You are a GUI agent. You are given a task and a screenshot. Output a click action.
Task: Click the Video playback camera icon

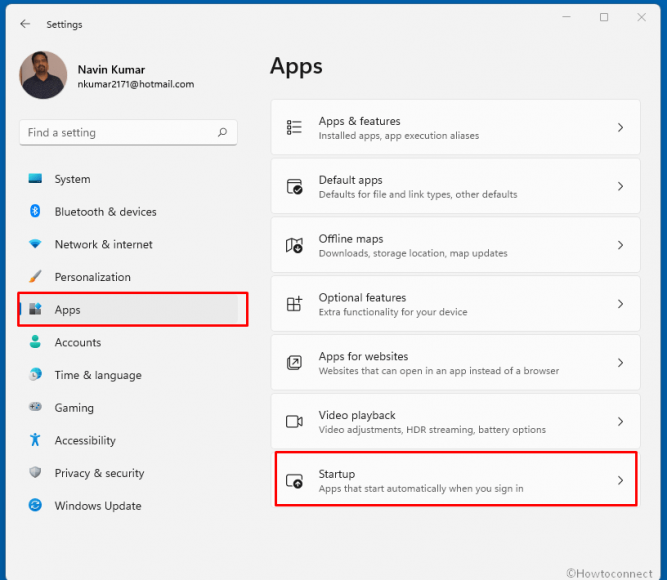pyautogui.click(x=294, y=421)
